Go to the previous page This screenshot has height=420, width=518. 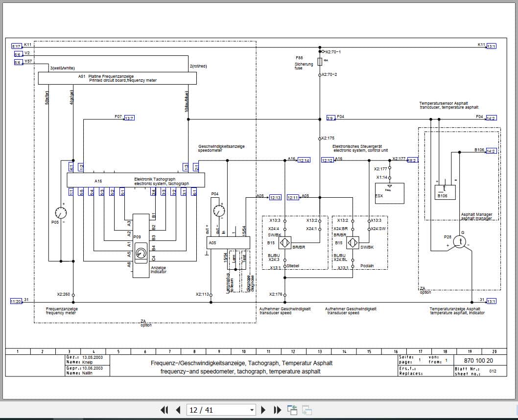pos(178,410)
